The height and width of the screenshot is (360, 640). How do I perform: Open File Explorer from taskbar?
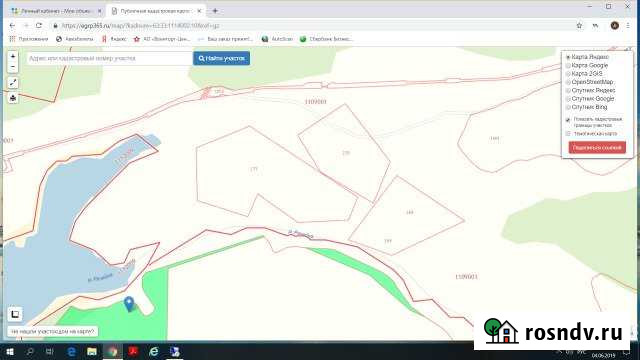[x=92, y=351]
